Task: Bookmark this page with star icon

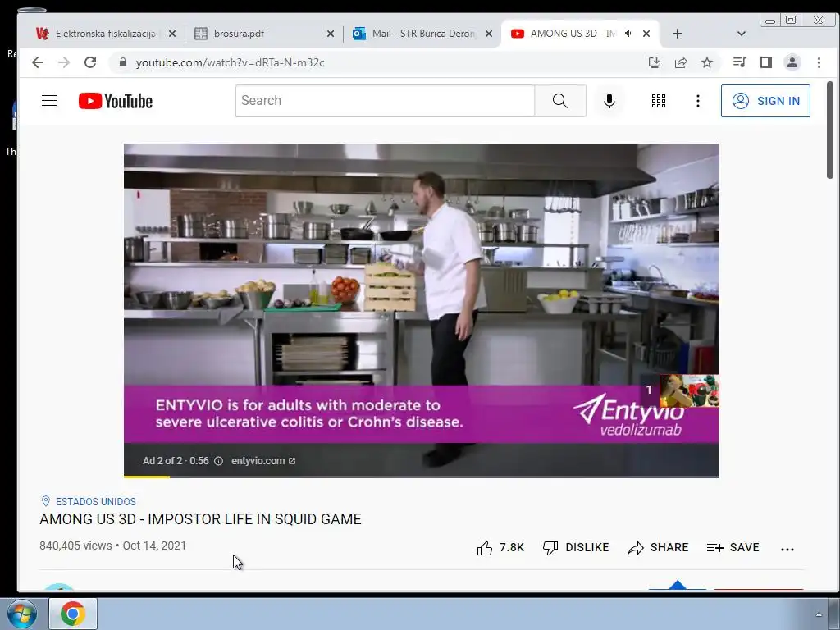Action: tap(707, 62)
